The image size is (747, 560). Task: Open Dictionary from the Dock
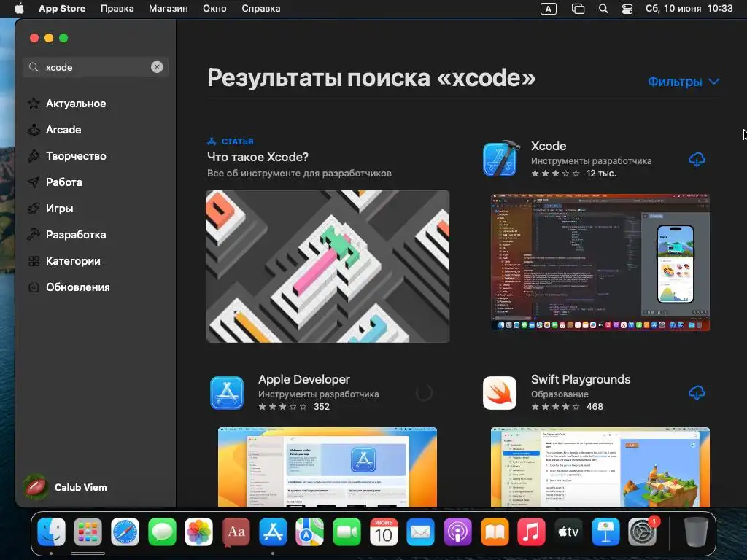236,532
